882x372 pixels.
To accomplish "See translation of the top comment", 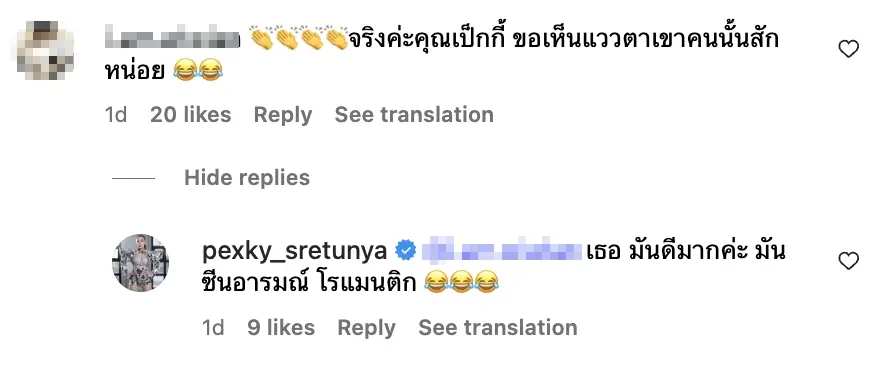I will tap(414, 115).
